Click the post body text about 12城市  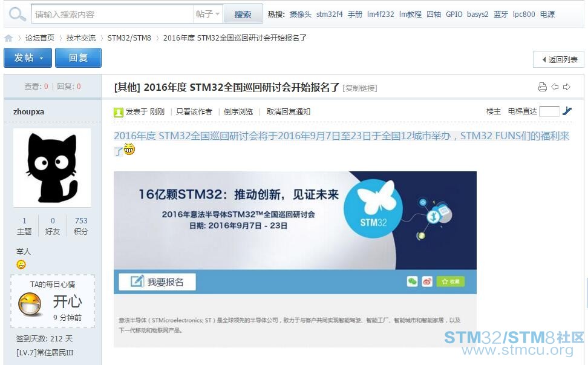tap(342, 143)
